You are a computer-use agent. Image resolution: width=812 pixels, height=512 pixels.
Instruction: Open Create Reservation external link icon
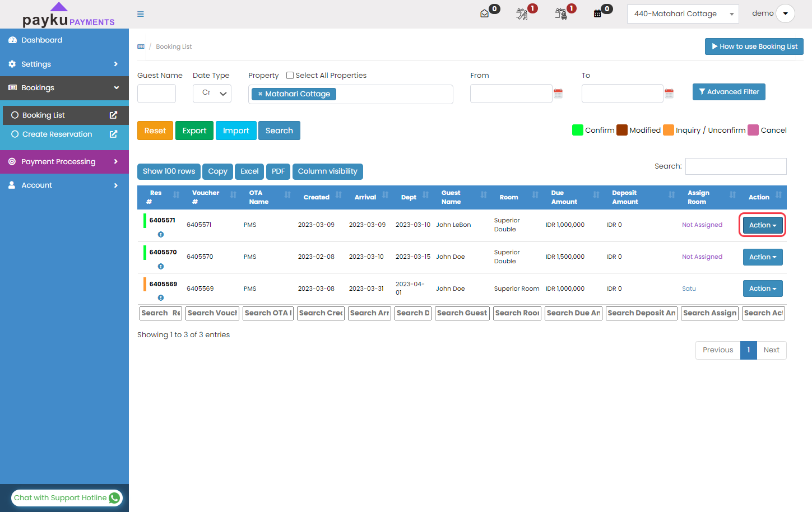click(x=113, y=134)
